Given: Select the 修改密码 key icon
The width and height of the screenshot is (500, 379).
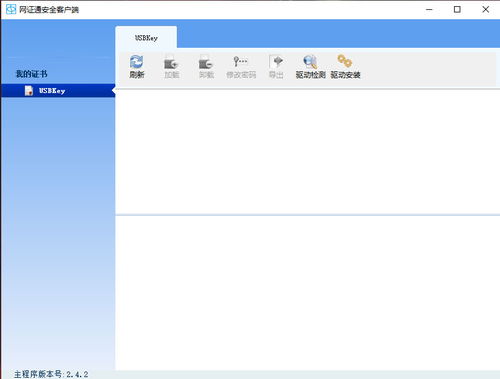Looking at the screenshot, I should click(241, 61).
